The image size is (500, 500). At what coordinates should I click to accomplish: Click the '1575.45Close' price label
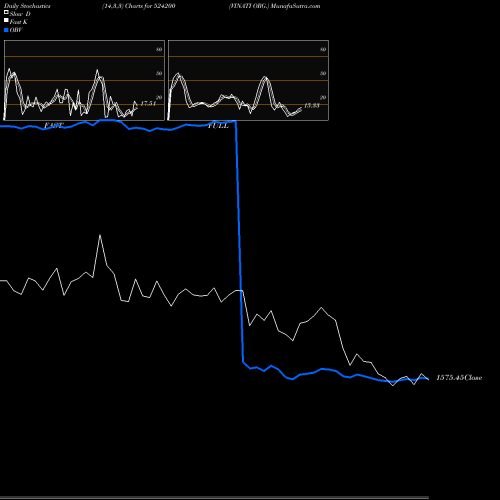pyautogui.click(x=459, y=378)
